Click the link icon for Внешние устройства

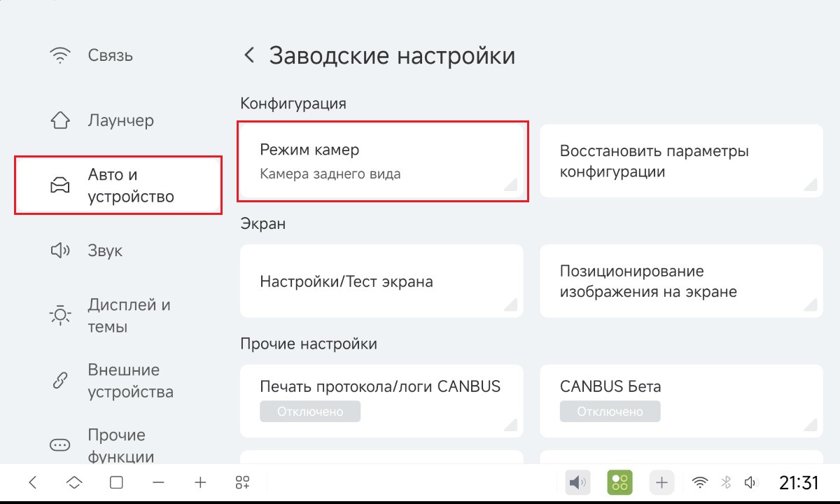pyautogui.click(x=60, y=381)
